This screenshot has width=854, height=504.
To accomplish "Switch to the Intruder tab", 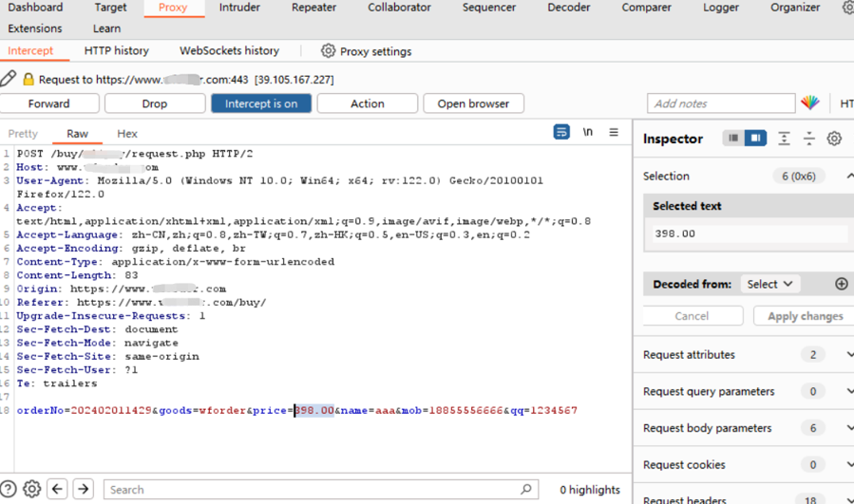I will tap(239, 8).
